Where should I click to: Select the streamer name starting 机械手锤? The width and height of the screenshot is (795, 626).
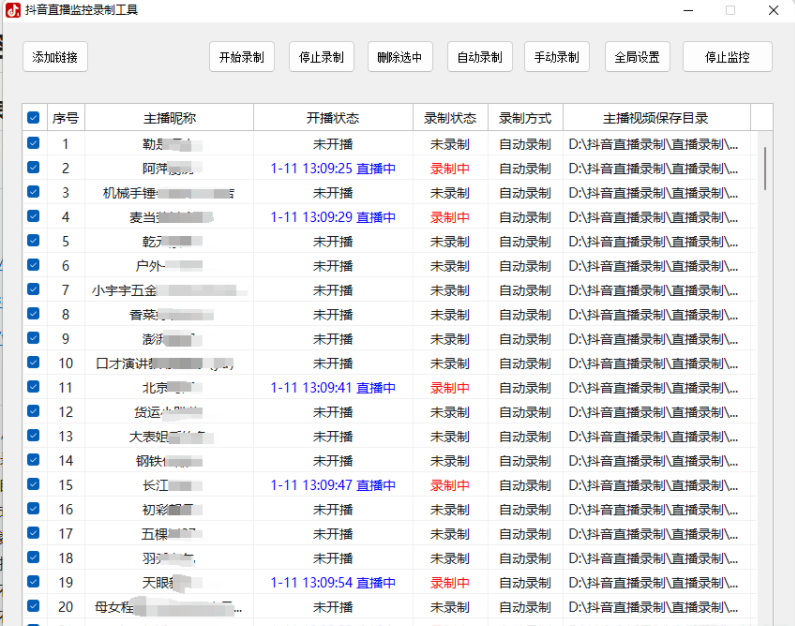coord(169,193)
